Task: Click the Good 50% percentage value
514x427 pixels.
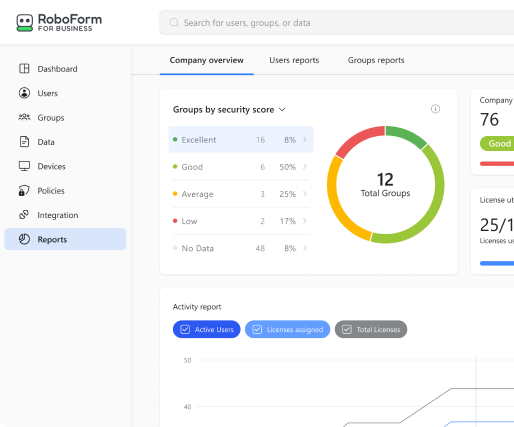Action: click(288, 167)
